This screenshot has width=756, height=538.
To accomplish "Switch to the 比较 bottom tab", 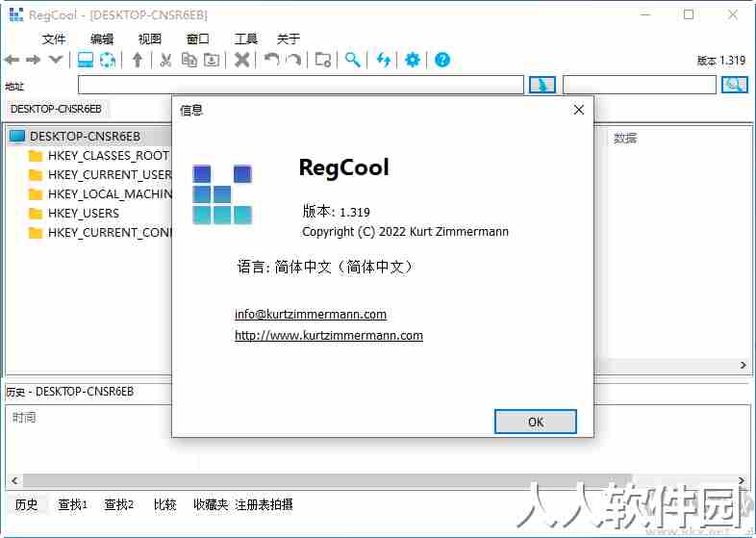I will (x=164, y=504).
